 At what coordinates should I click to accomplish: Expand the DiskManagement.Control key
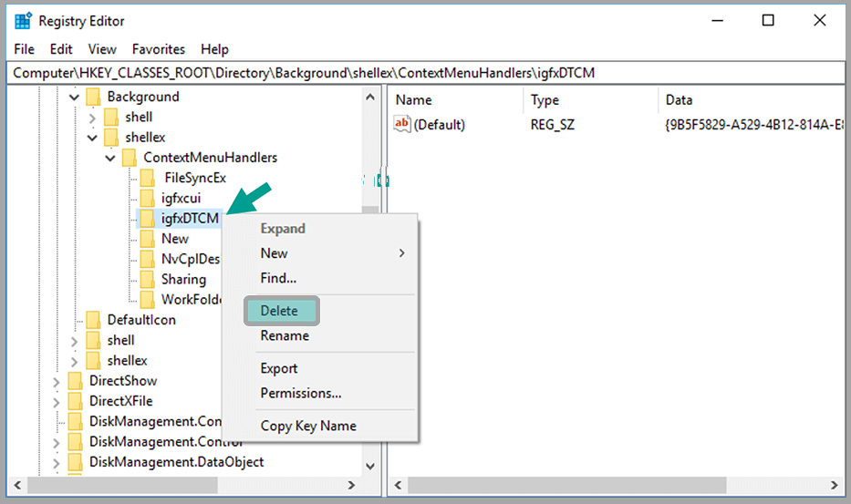[x=57, y=443]
